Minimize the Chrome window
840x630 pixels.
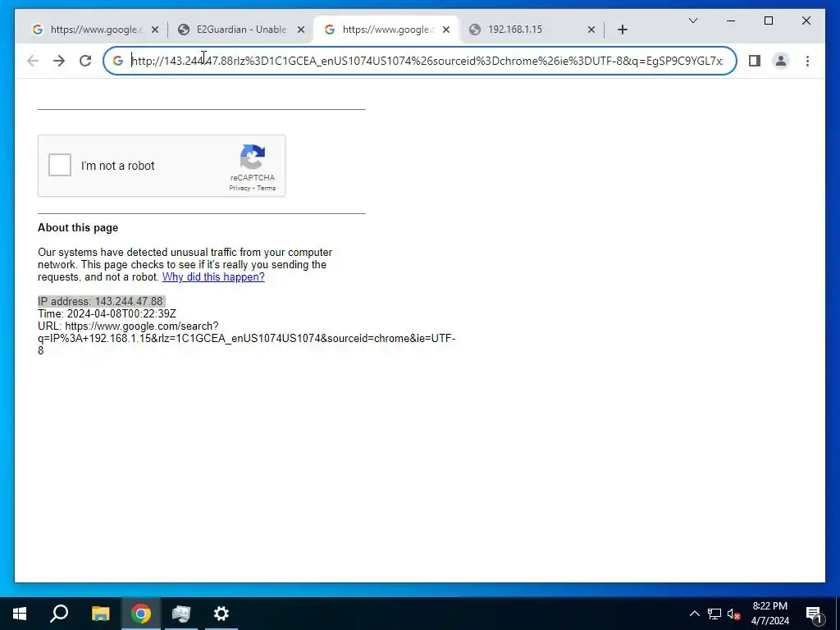(x=731, y=21)
